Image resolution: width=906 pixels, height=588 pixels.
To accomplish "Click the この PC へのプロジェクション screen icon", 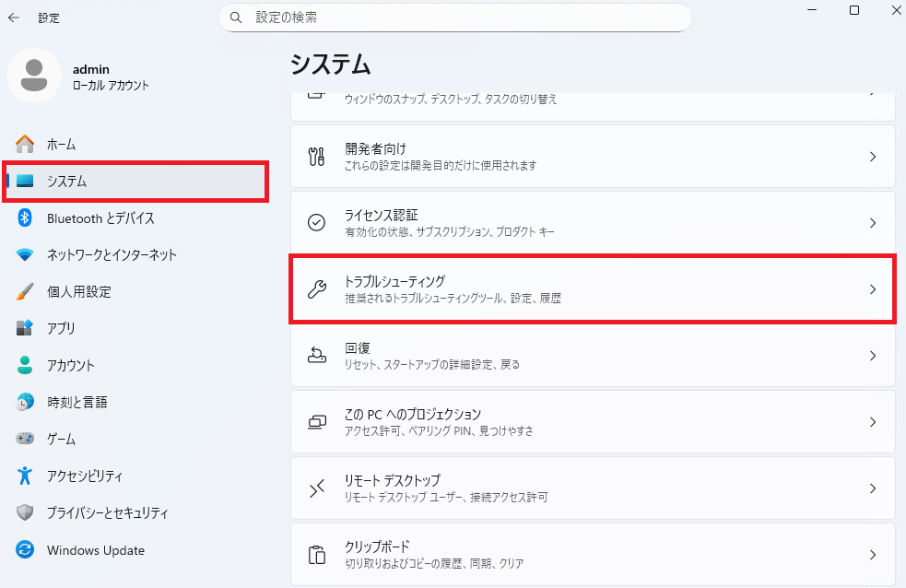I will point(317,422).
